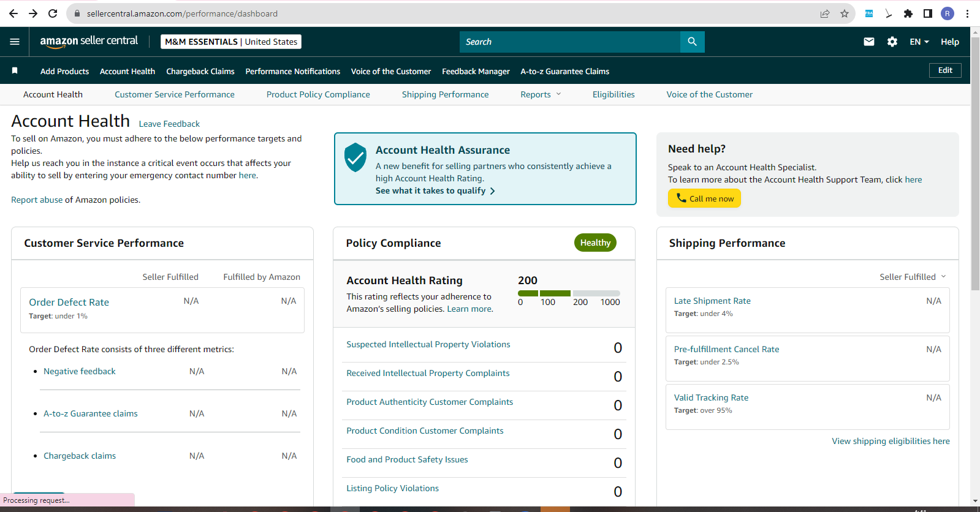Open Performance Notifications in favorites bar
This screenshot has width=980, height=512.
coord(293,71)
